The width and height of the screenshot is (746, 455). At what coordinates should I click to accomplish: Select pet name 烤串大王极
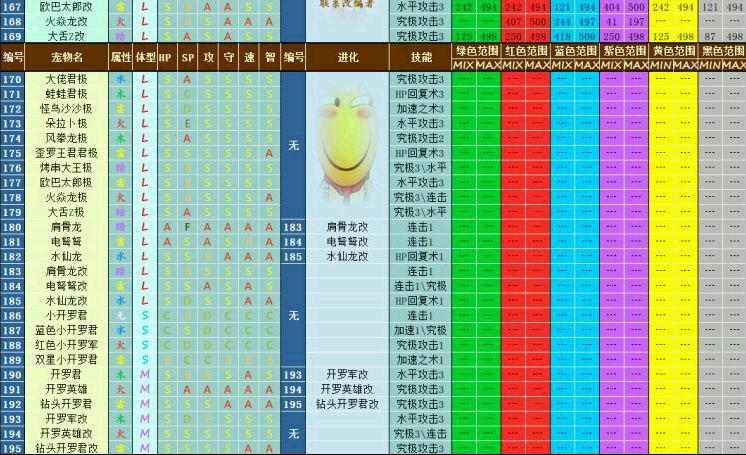67,168
